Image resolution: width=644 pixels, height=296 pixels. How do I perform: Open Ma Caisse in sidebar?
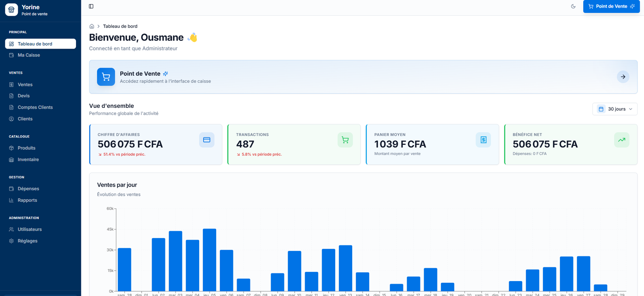29,55
